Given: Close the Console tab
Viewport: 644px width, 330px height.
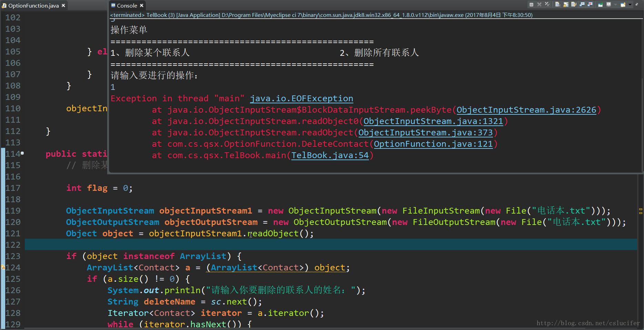Looking at the screenshot, I should pyautogui.click(x=142, y=6).
